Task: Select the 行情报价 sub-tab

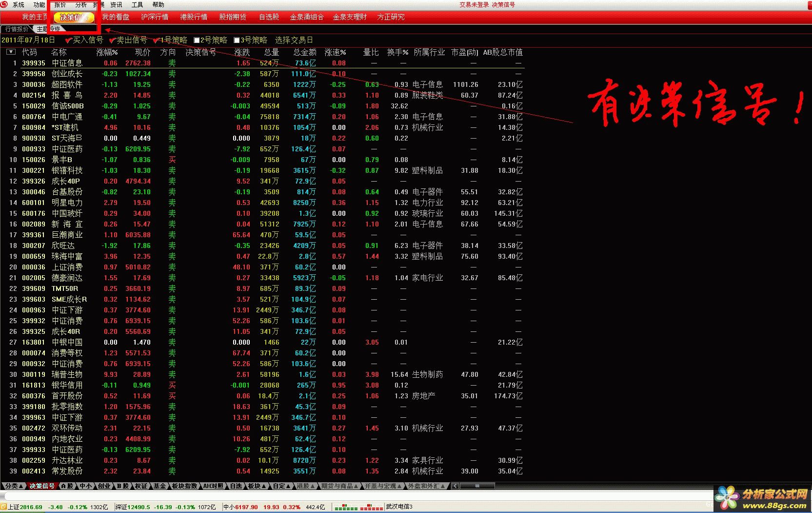Action: pos(17,29)
